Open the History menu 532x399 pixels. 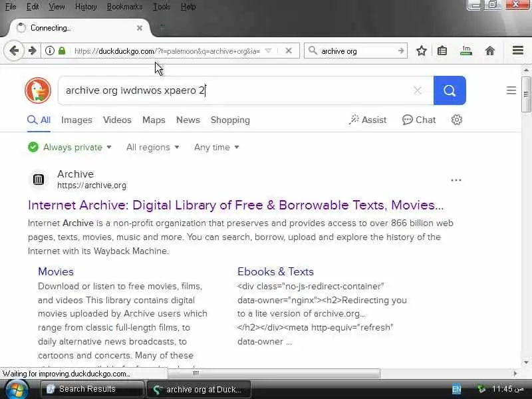click(86, 7)
